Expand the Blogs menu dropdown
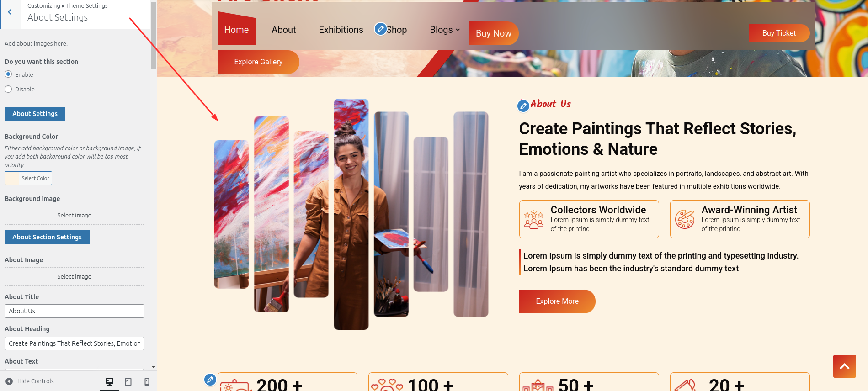The width and height of the screenshot is (868, 391). 445,30
